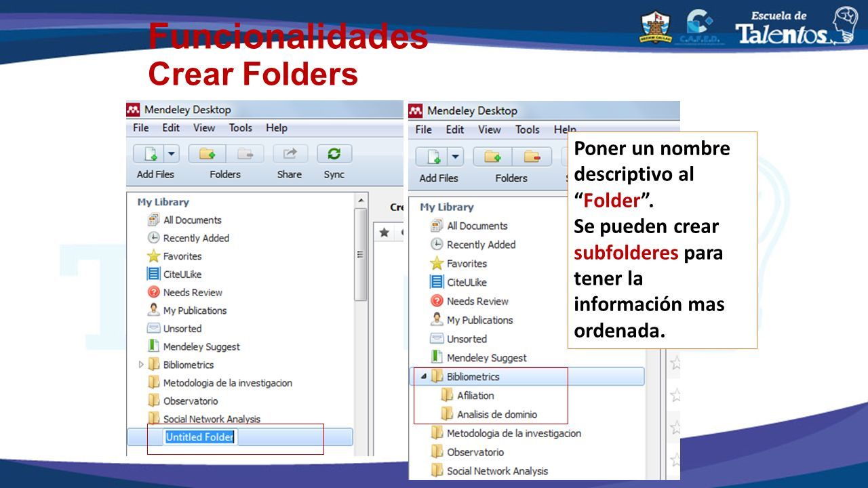868x488 pixels.
Task: Click the star column header icon
Action: pos(384,232)
